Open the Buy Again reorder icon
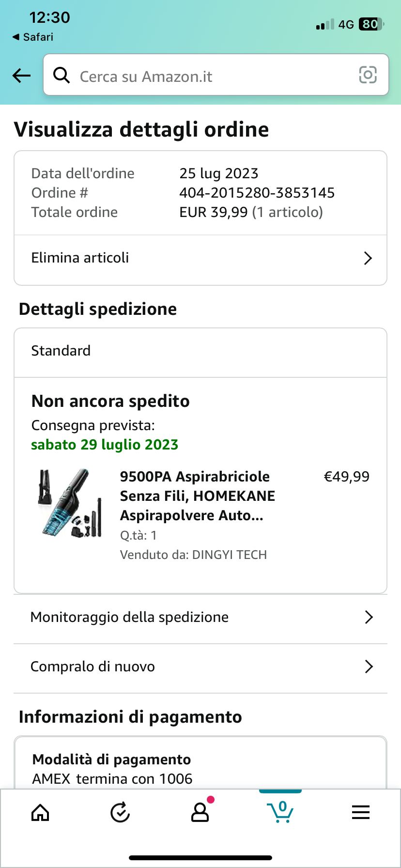This screenshot has width=401, height=868. pos(120,812)
